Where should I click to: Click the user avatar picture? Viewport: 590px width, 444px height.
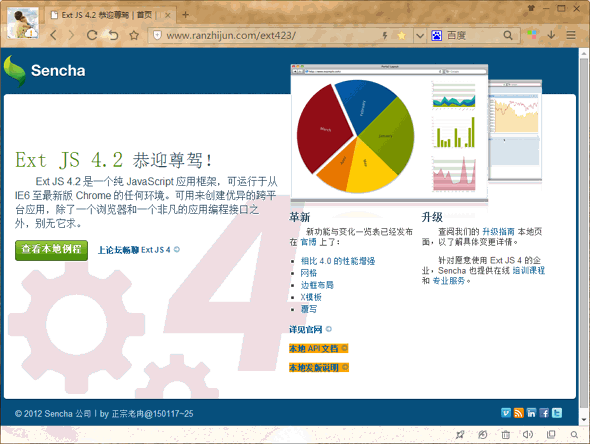click(x=23, y=23)
